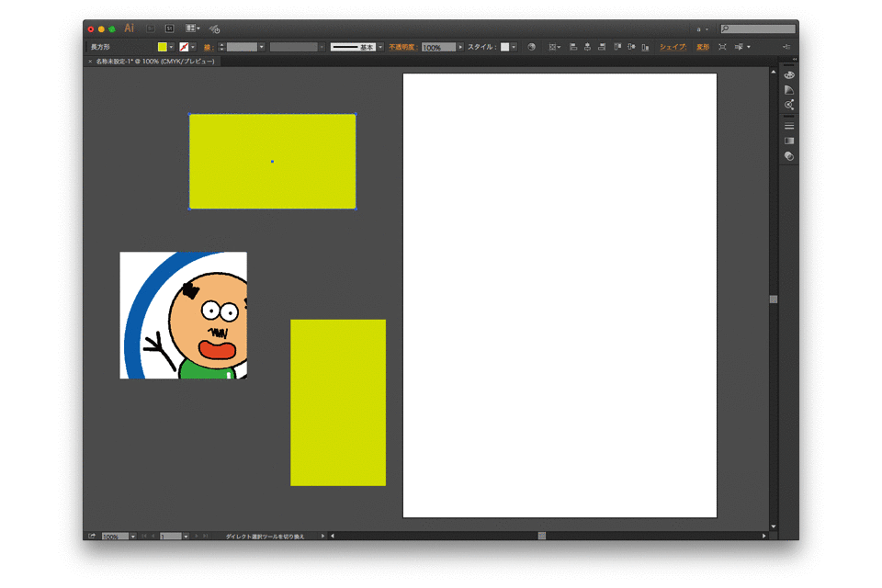
Task: Click the next artboard arrow in the status bar
Action: pyautogui.click(x=195, y=536)
